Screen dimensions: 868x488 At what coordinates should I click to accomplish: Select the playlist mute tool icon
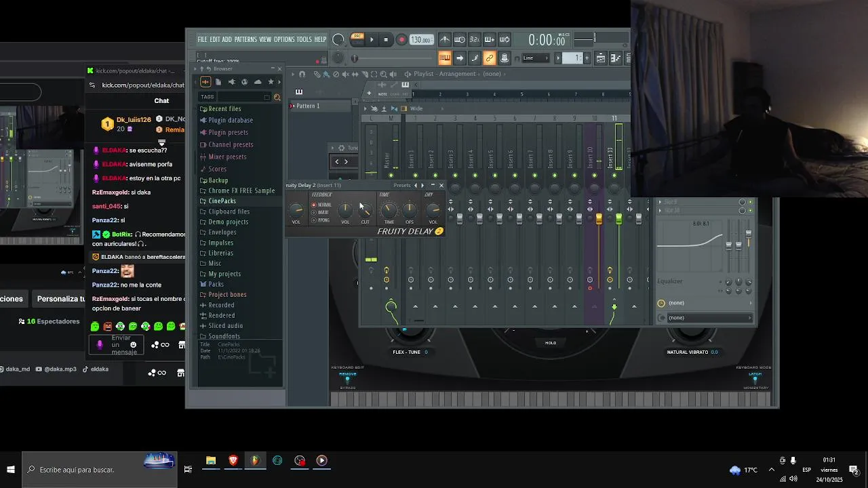[345, 74]
